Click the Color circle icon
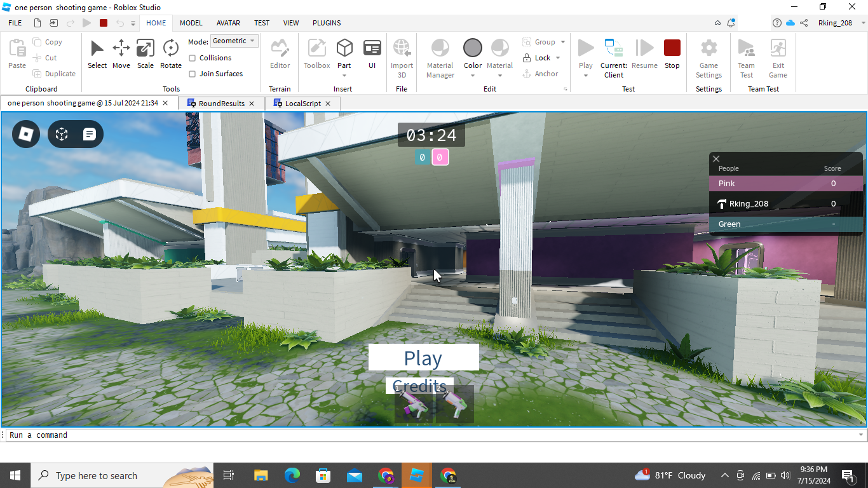 tap(473, 48)
